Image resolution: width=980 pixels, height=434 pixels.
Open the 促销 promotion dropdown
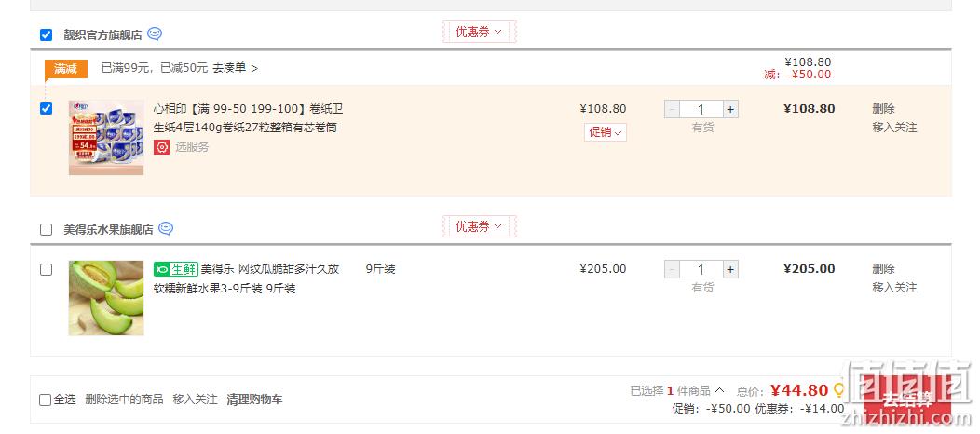(605, 132)
